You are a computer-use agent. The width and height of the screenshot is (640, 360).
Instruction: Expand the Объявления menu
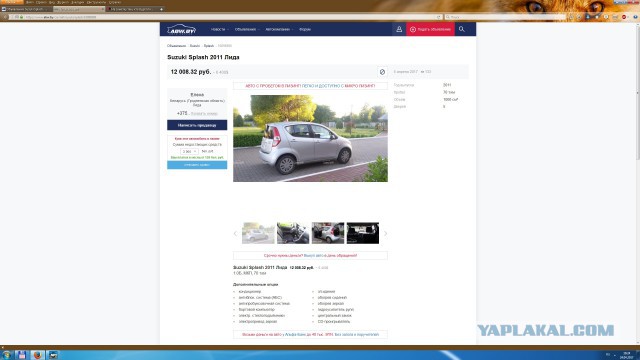point(247,29)
